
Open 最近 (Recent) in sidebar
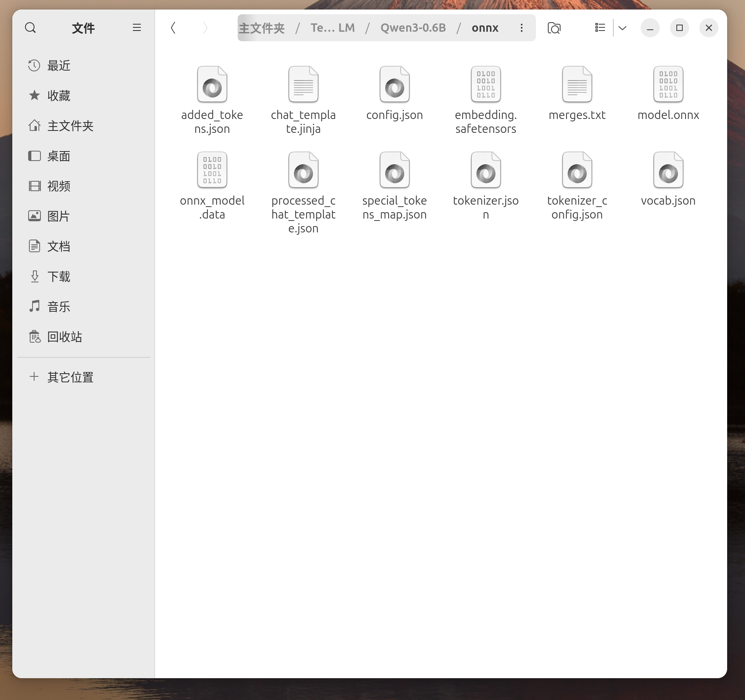point(84,65)
